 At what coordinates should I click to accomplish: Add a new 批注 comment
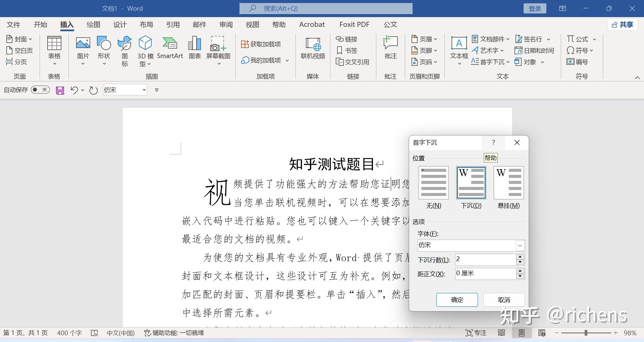click(390, 48)
